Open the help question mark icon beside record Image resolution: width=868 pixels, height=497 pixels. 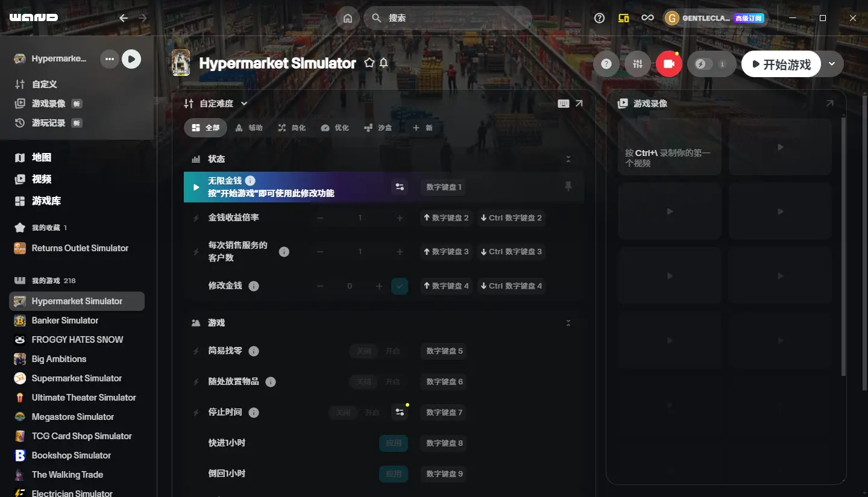tap(606, 64)
